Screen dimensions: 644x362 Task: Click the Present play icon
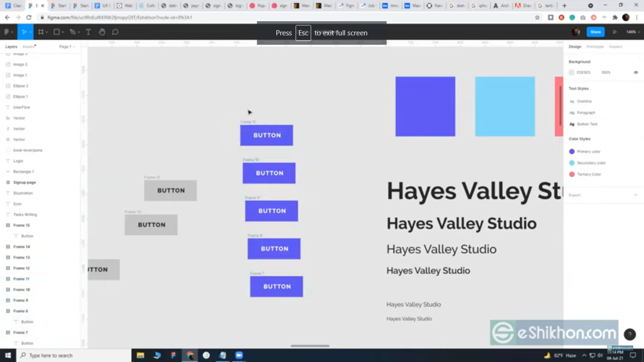point(615,32)
